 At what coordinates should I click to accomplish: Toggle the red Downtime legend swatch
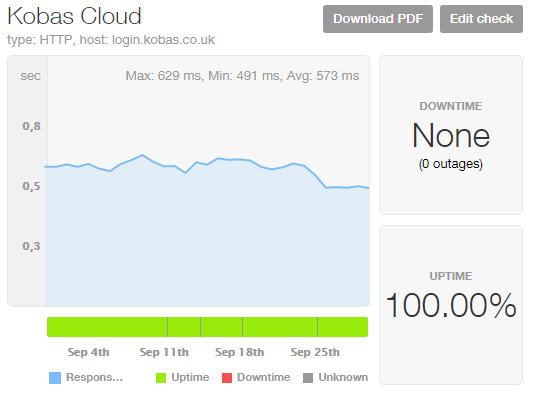pyautogui.click(x=227, y=378)
